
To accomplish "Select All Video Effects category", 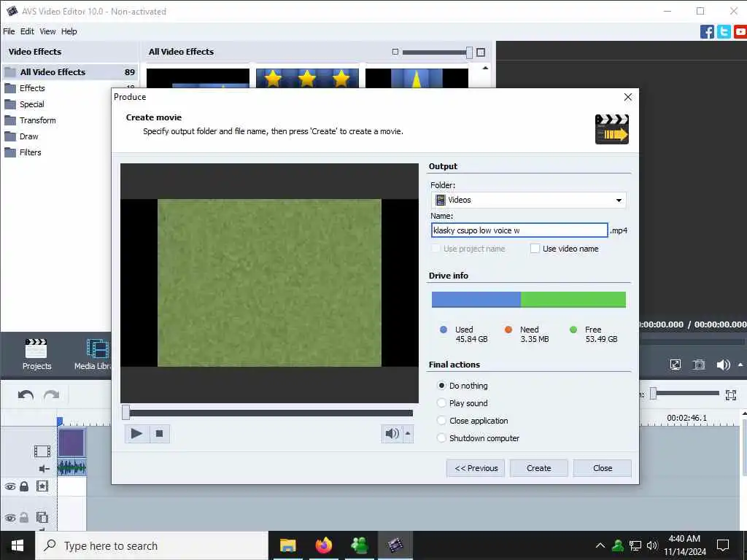I will point(70,72).
